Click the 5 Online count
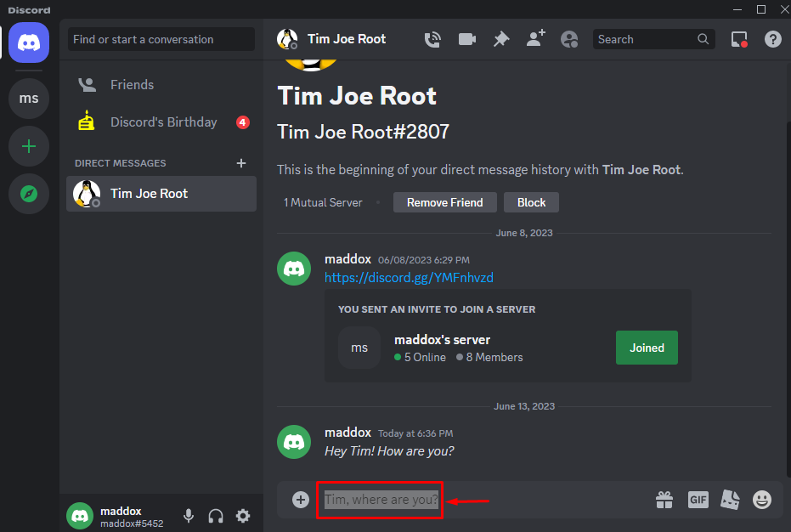Screen dimensions: 791x532 421,358
